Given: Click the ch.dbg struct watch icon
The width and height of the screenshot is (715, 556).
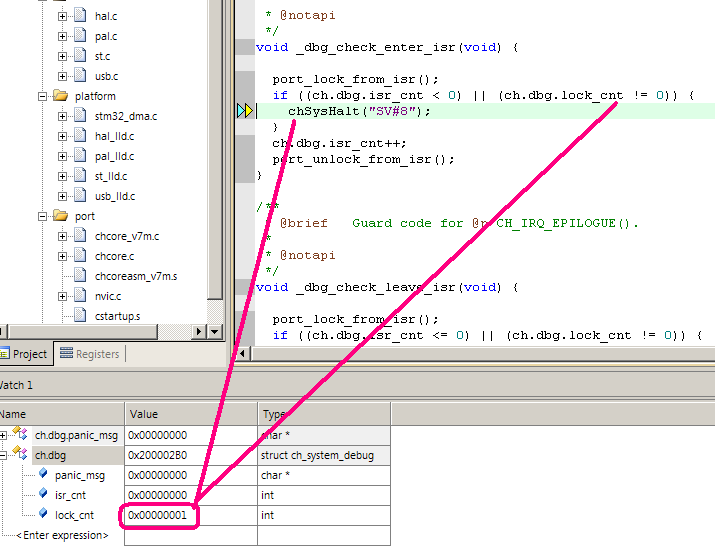Looking at the screenshot, I should pyautogui.click(x=20, y=453).
